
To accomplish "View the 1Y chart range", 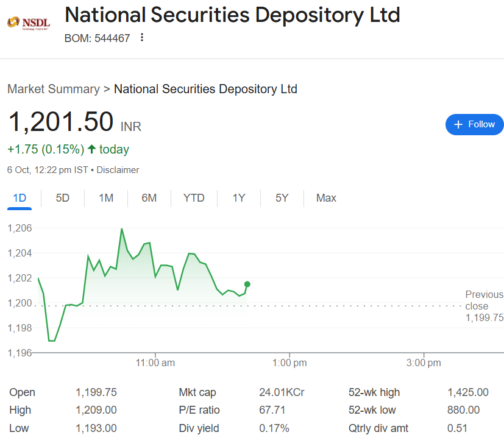I will point(239,198).
